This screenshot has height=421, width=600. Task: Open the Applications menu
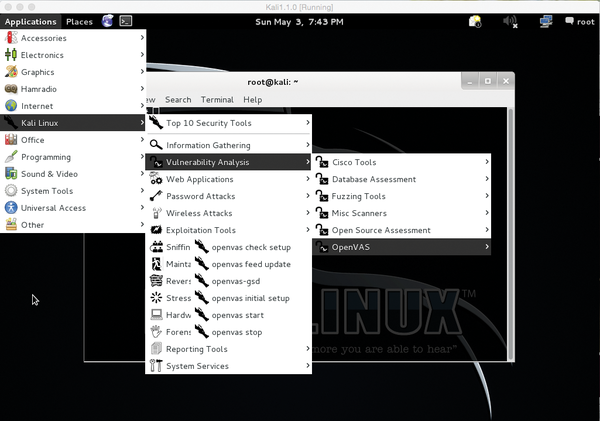(x=30, y=21)
